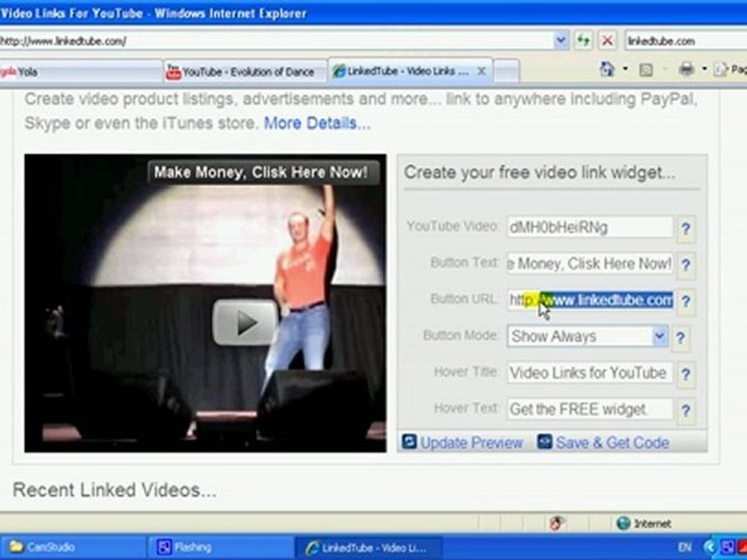Screen dimensions: 747x560
Task: Click the Print toolbar icon
Action: coord(686,69)
